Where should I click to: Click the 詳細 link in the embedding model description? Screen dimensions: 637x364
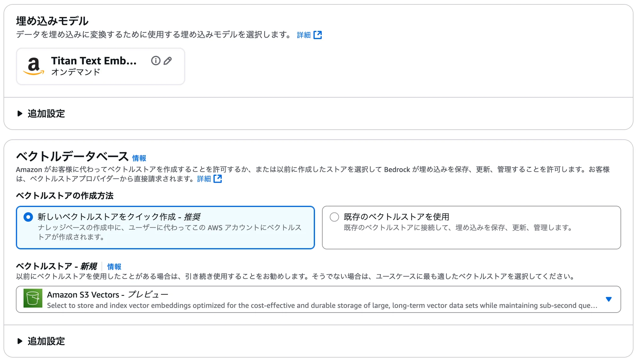303,35
